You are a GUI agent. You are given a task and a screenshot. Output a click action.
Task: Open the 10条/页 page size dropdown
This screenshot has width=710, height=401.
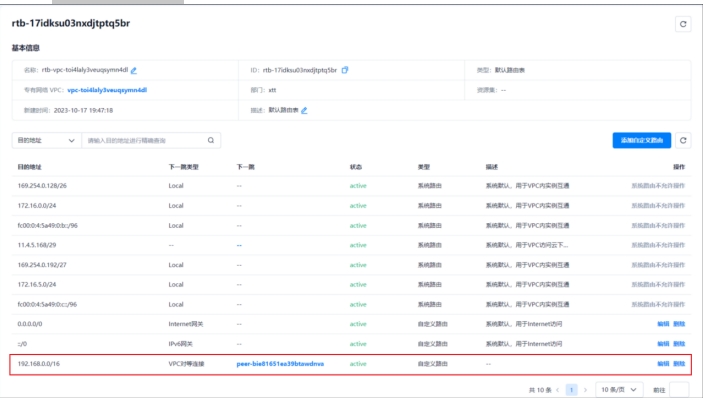click(619, 390)
